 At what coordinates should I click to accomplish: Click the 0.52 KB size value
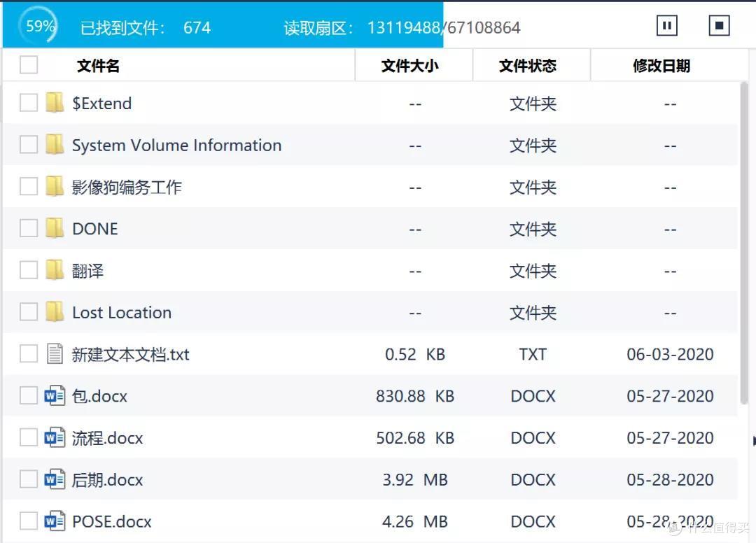[x=414, y=354]
